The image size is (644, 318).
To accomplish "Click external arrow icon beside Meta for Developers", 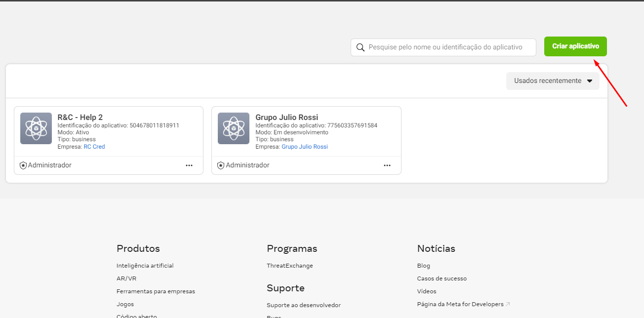I will click(x=508, y=304).
